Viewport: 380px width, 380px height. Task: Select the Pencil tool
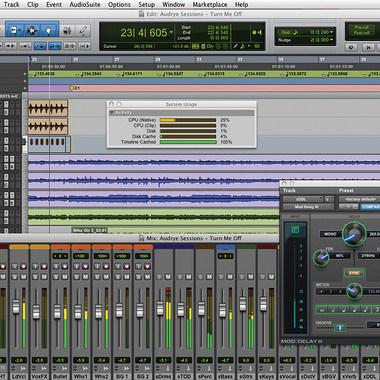point(83,31)
